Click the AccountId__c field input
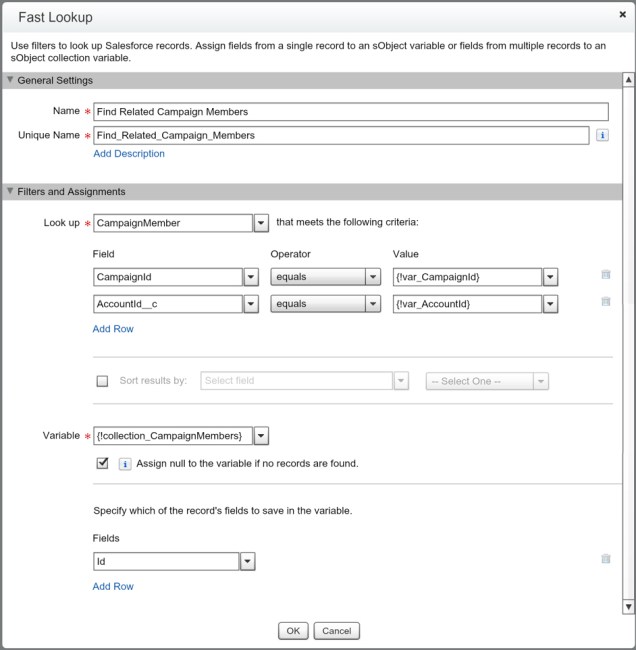The height and width of the screenshot is (650, 636). [168, 304]
